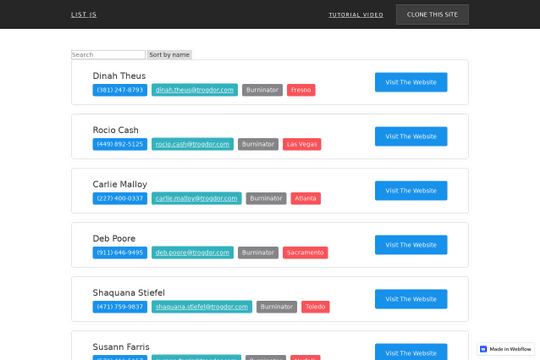
Task: Click the Sort by name button
Action: (169, 54)
